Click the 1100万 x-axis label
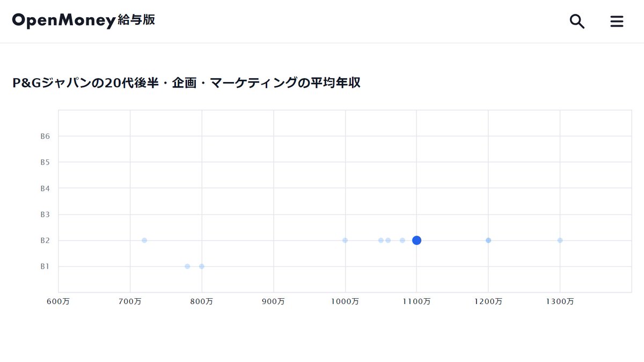This screenshot has height=362, width=644. tap(416, 302)
